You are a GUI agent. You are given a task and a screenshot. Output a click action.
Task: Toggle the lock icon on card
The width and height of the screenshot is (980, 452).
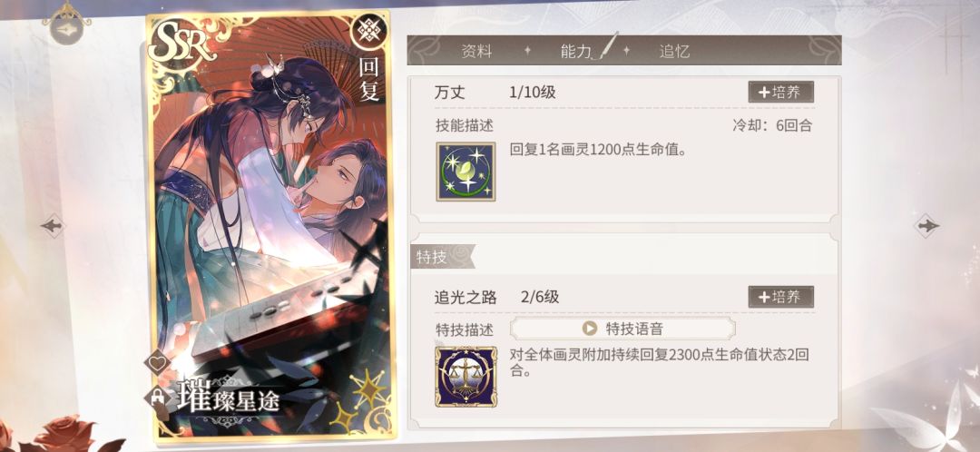click(x=156, y=397)
